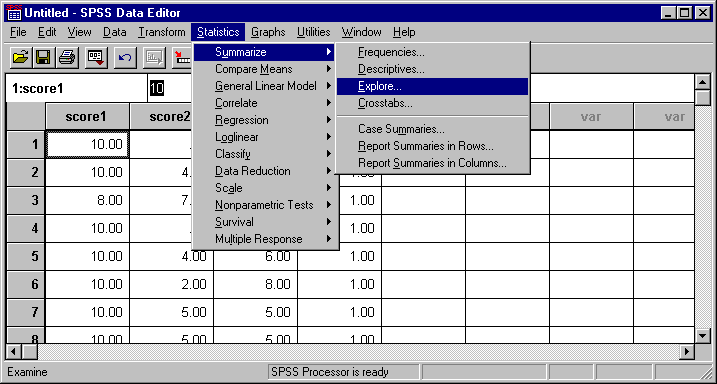
Task: Click the score1 column header
Action: 87,117
